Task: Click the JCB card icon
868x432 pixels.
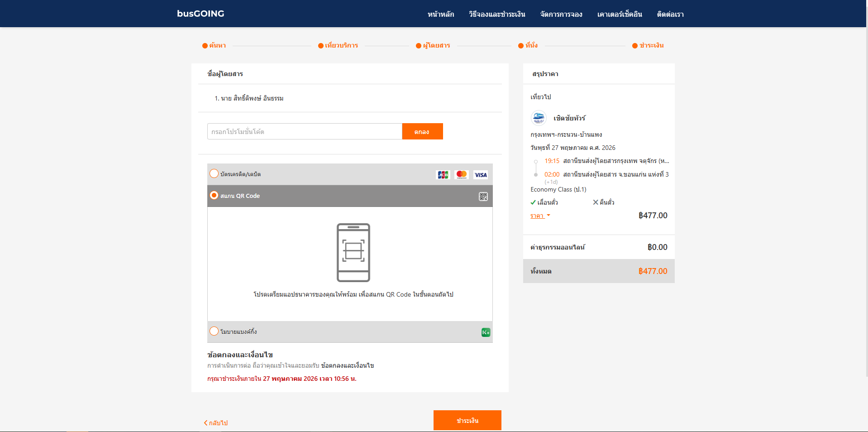Action: pyautogui.click(x=443, y=175)
